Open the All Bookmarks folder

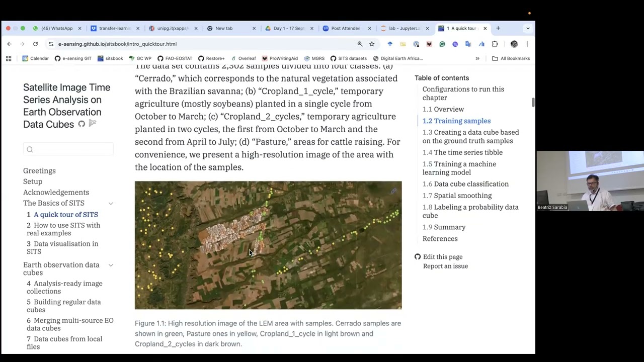(511, 58)
